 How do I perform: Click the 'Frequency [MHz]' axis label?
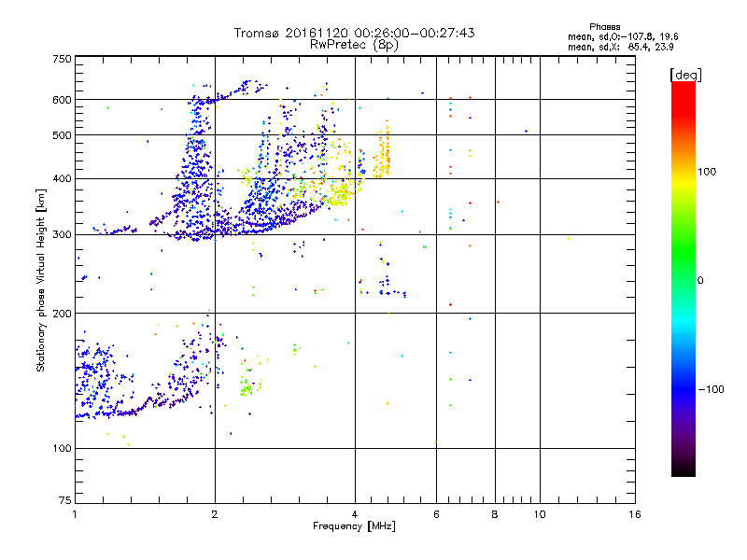pyautogui.click(x=354, y=526)
